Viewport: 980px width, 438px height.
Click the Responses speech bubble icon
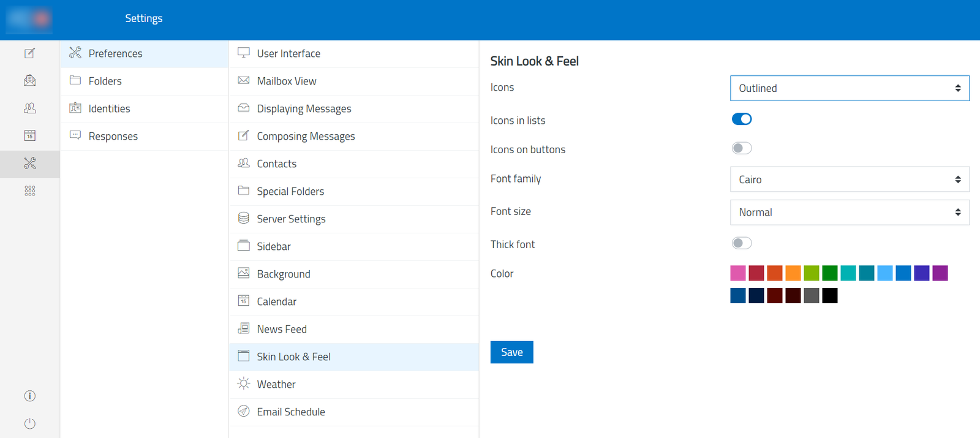pos(75,135)
